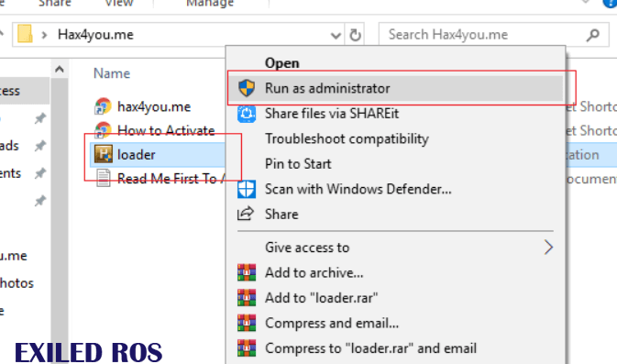Select the How to Activate shortcut
The width and height of the screenshot is (617, 364).
tap(166, 130)
